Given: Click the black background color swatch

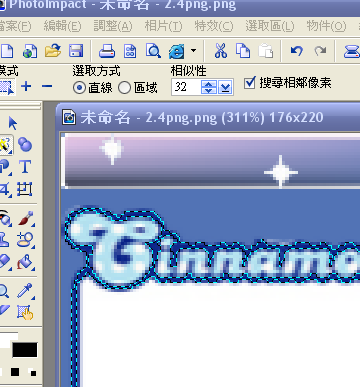Looking at the screenshot, I should click(25, 350).
